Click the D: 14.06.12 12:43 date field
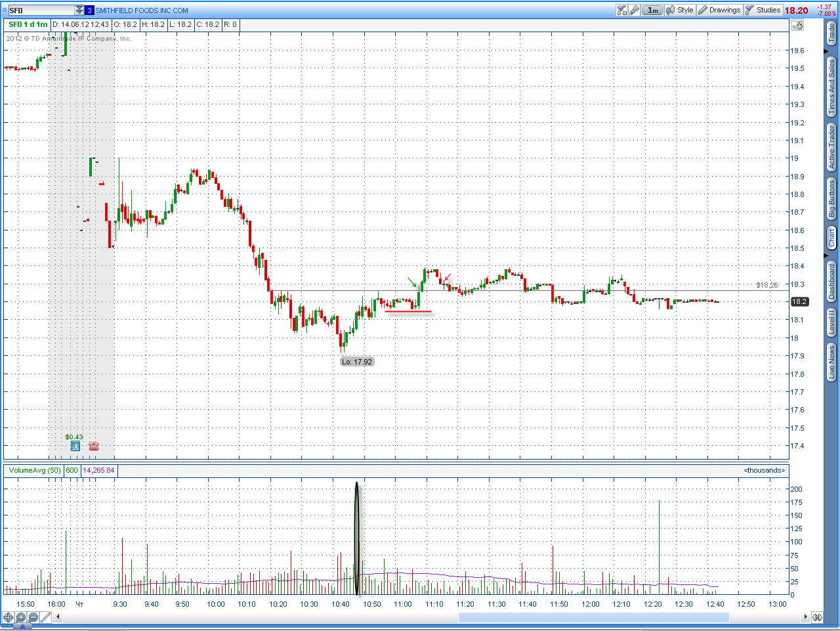The width and height of the screenshot is (840, 631). click(81, 25)
